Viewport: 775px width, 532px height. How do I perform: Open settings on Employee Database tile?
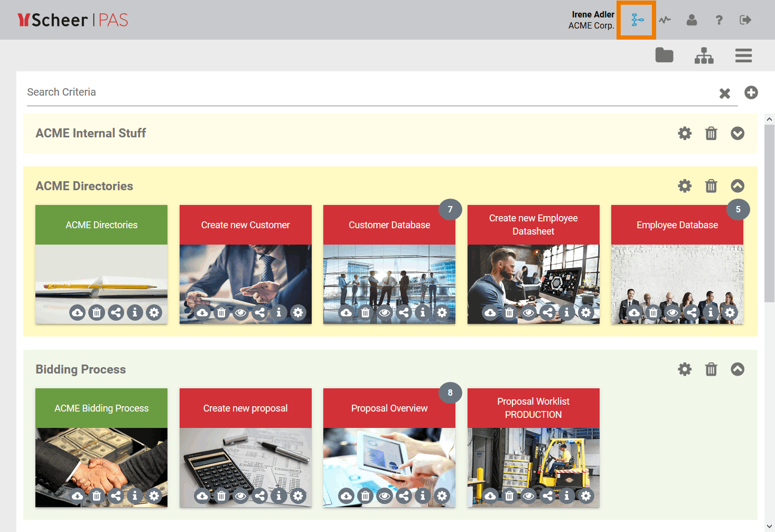coord(730,313)
